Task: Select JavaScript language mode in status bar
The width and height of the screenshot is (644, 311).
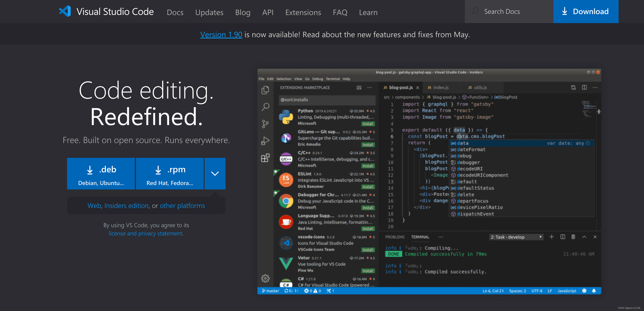Action: (567, 291)
